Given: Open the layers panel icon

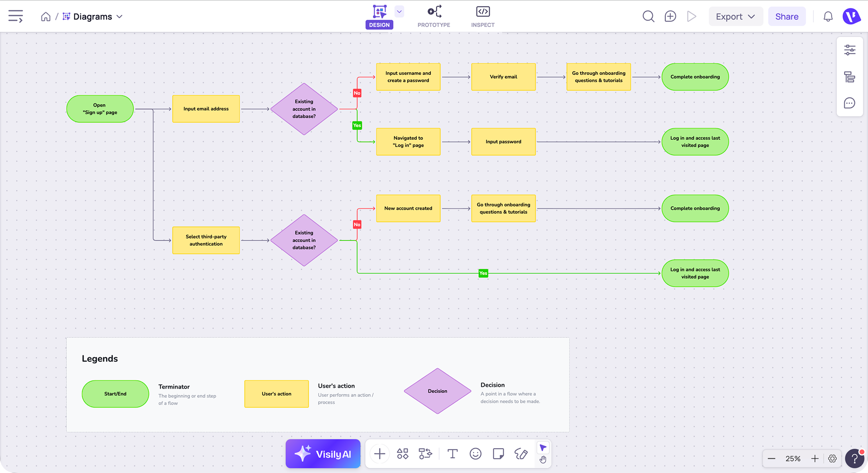Looking at the screenshot, I should coord(850,77).
